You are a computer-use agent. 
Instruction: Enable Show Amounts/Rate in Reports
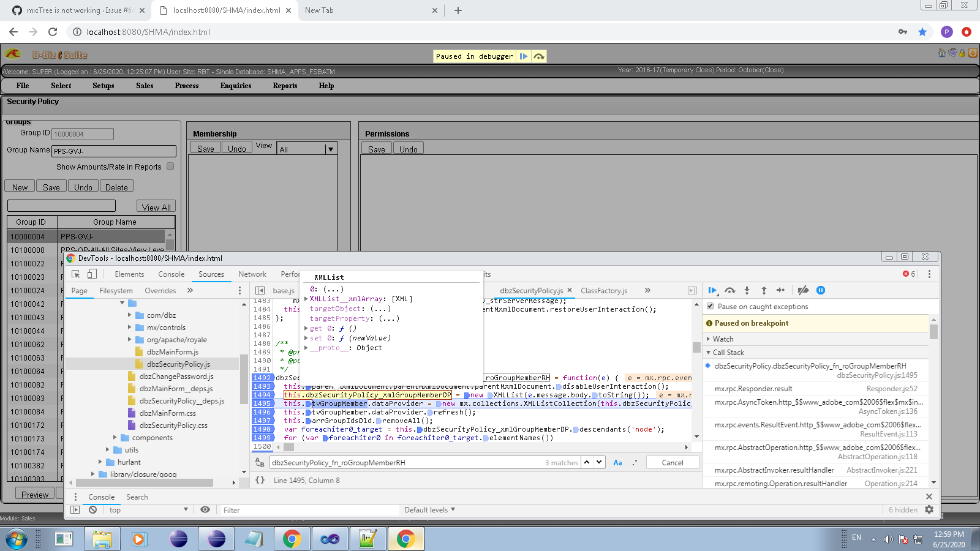[170, 166]
